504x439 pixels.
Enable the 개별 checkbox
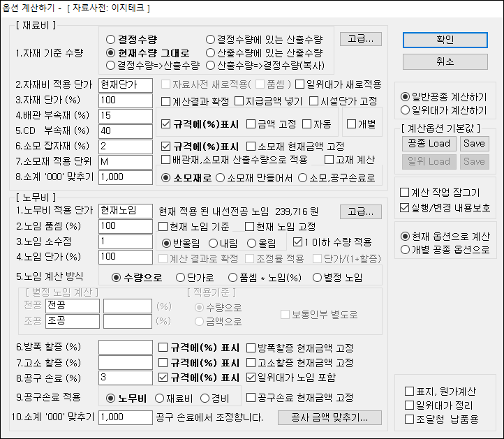(362, 124)
